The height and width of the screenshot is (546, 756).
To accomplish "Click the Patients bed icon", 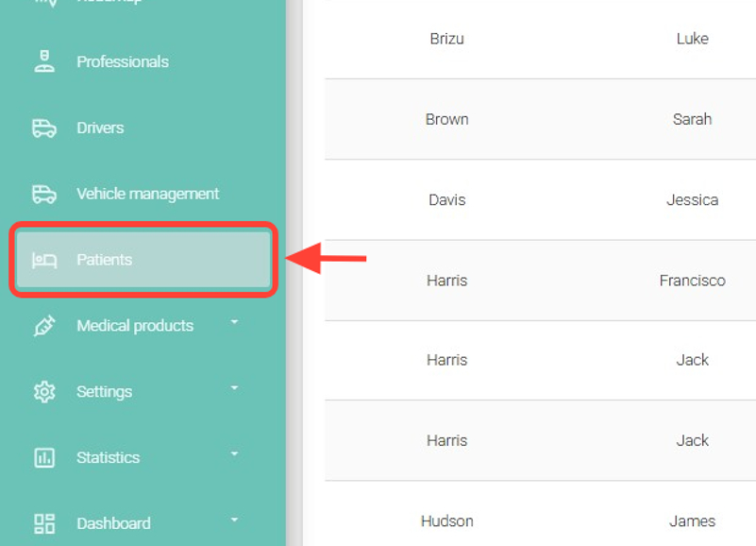I will tap(44, 260).
